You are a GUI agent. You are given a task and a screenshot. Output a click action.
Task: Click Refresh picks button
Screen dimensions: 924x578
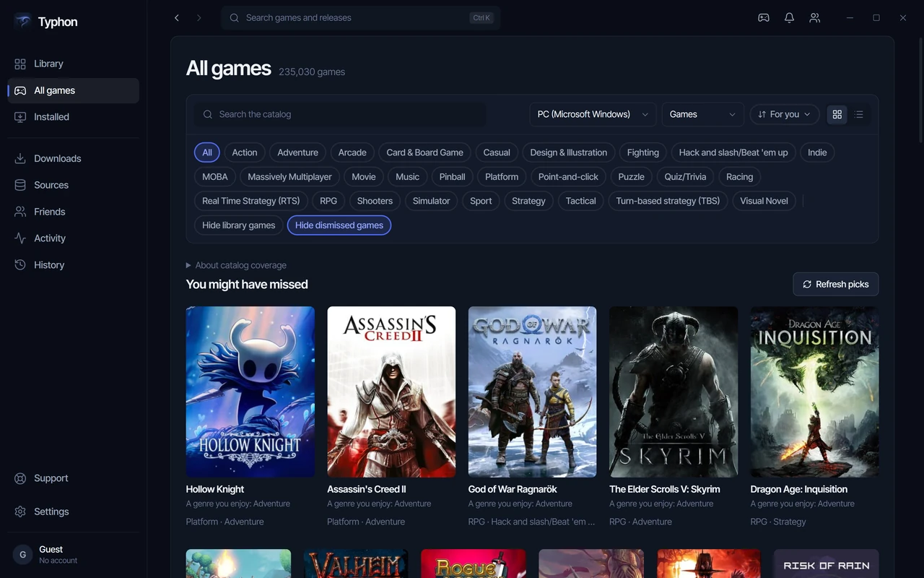pos(836,284)
